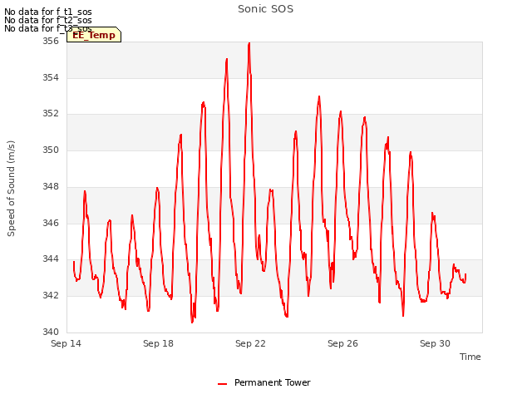Click the 340 y-axis tick label
532x399 pixels.
pyautogui.click(x=51, y=332)
